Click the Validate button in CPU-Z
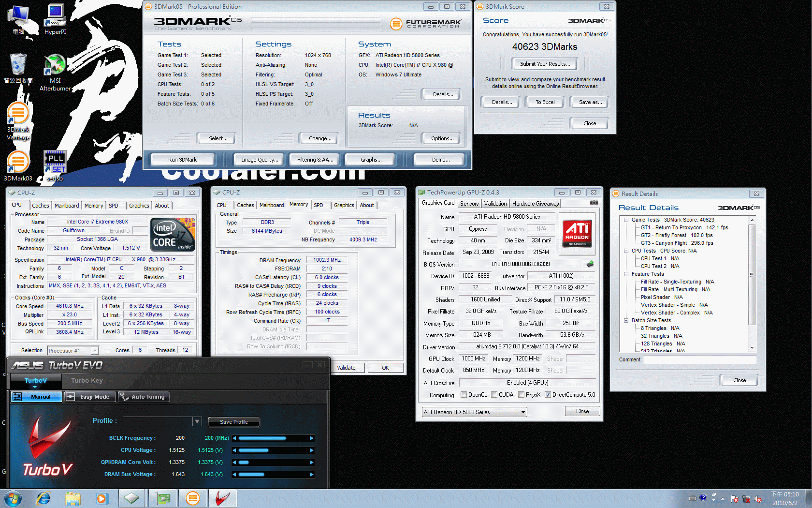The image size is (812, 508). click(x=346, y=368)
